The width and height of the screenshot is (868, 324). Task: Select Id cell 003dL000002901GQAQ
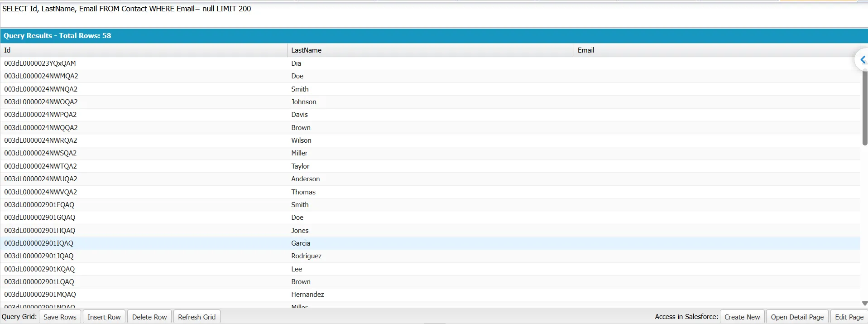point(144,218)
